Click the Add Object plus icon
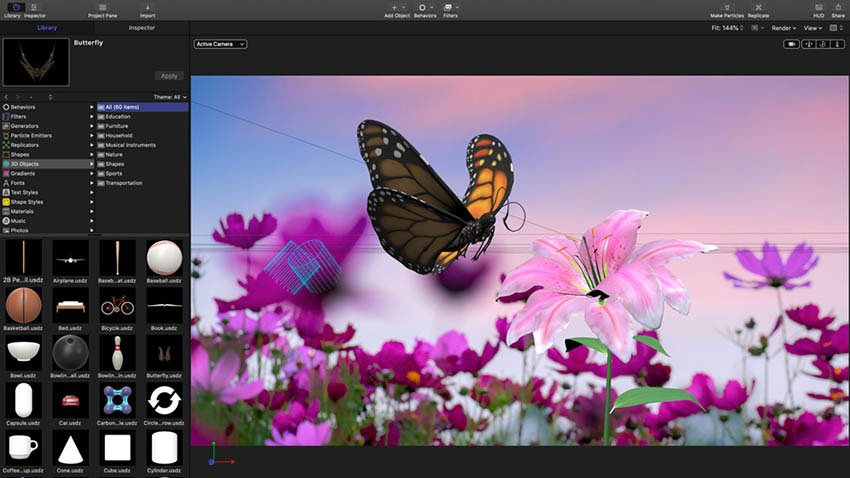This screenshot has height=478, width=850. point(394,7)
